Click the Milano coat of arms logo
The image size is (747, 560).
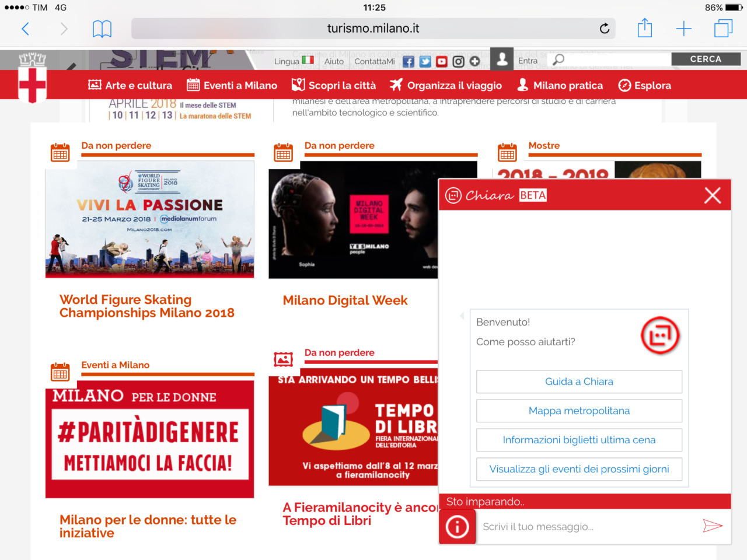point(33,78)
